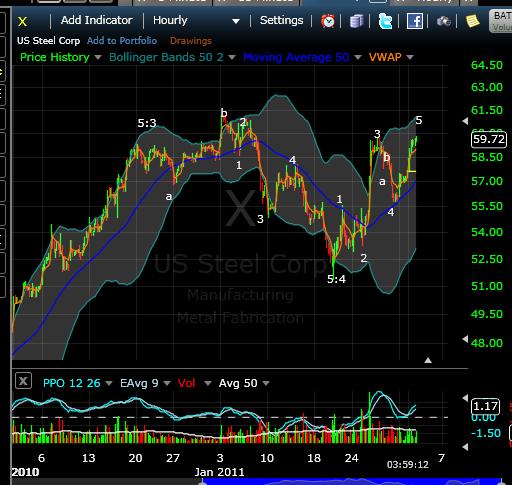512x485 pixels.
Task: Expand the Price History dropdown
Action: 98,57
